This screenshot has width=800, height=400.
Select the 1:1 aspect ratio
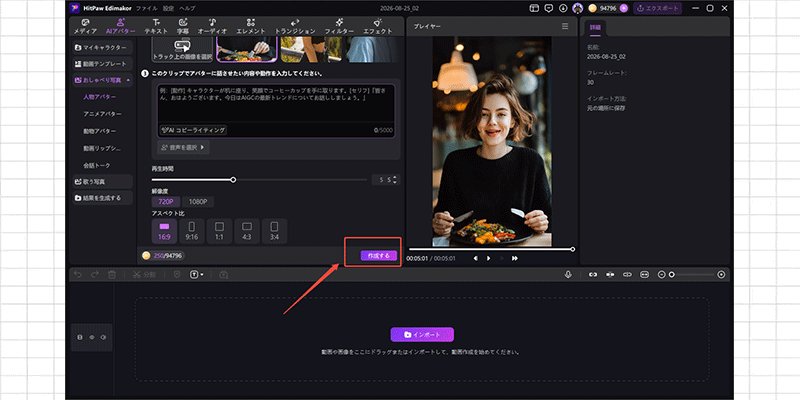pyautogui.click(x=219, y=231)
